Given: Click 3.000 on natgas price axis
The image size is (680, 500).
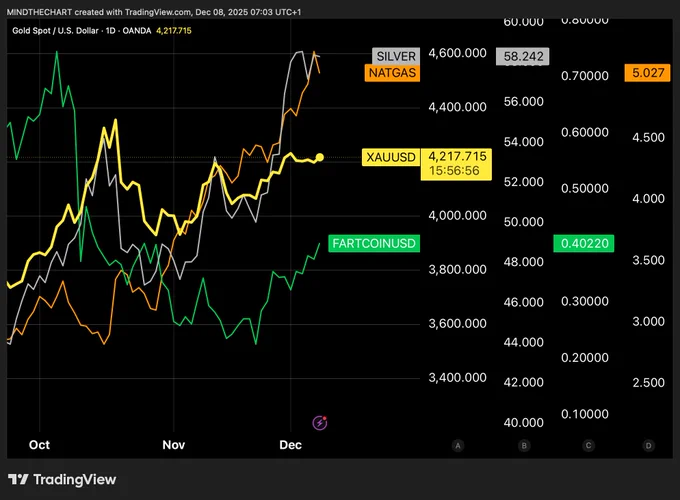Looking at the screenshot, I should (x=648, y=321).
